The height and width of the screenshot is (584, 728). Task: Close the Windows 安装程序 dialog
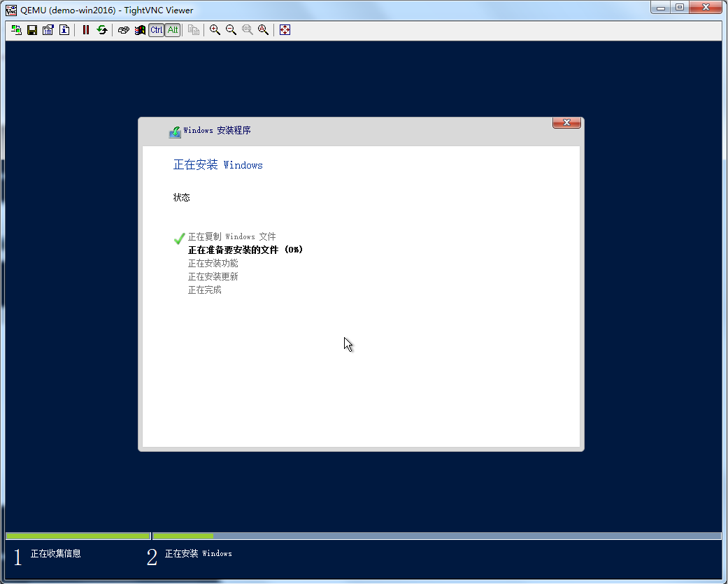(566, 122)
